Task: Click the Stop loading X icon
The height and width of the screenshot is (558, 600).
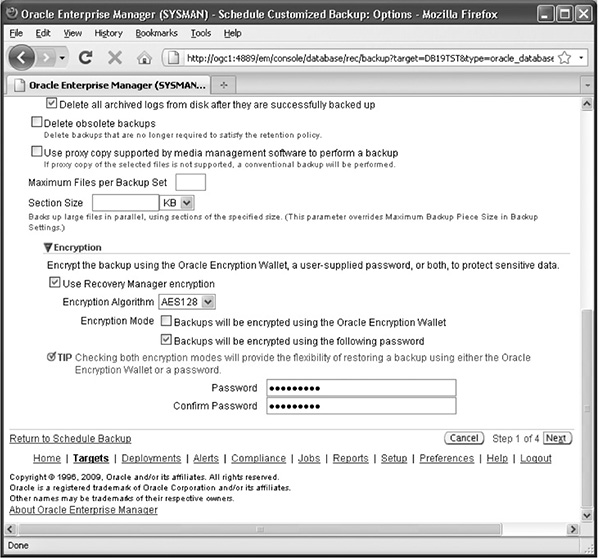Action: tap(115, 58)
